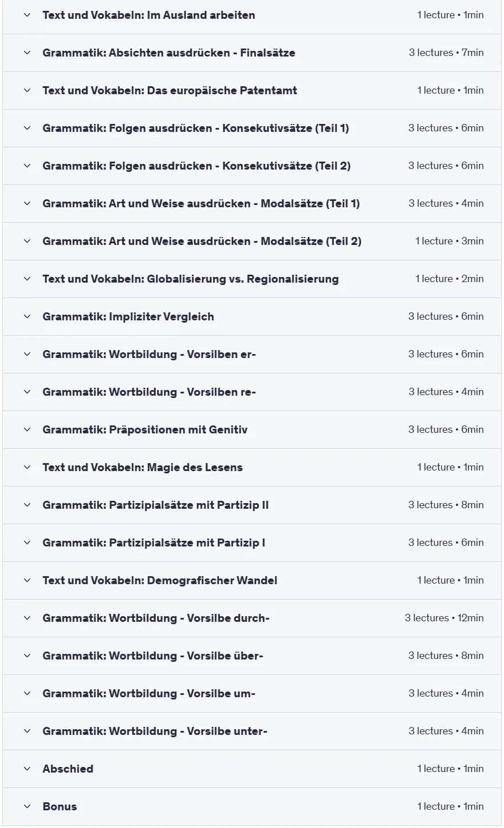Expand the Vorsilbe über- chevron

click(27, 656)
